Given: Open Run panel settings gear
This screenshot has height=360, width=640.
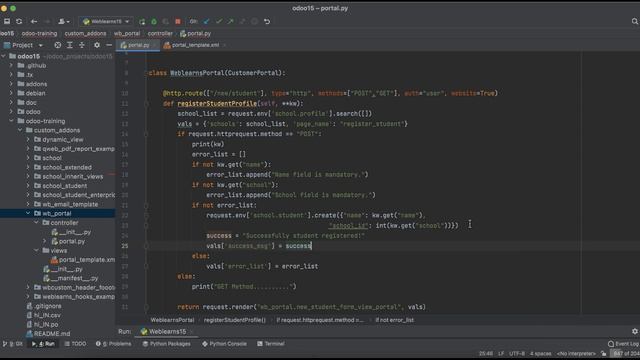Looking at the screenshot, I should tap(635, 331).
